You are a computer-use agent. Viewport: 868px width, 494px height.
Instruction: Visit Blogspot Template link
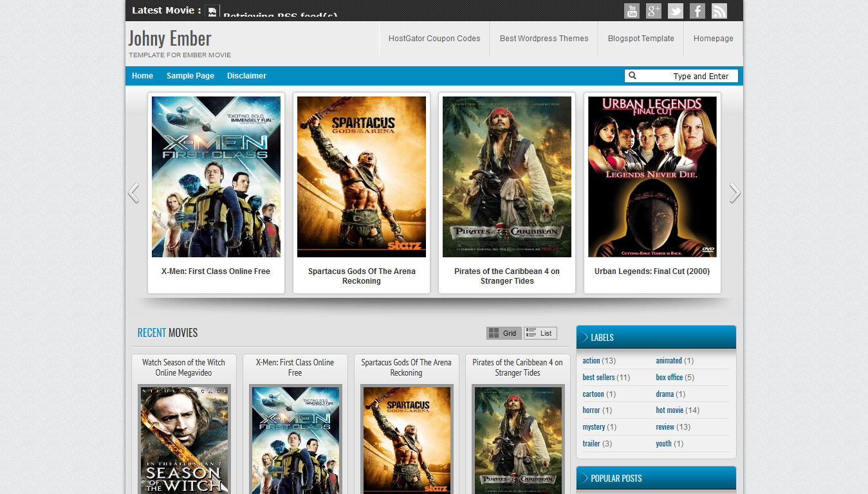(641, 39)
